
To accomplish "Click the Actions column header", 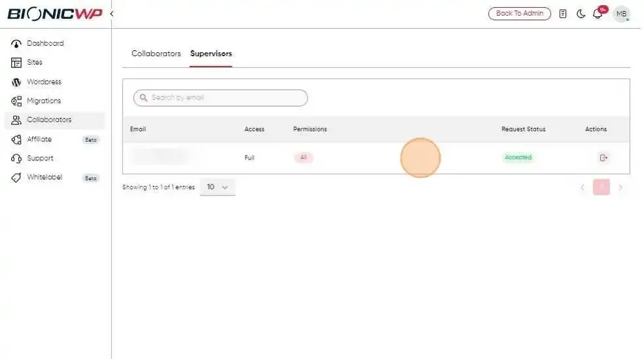I will (x=596, y=129).
